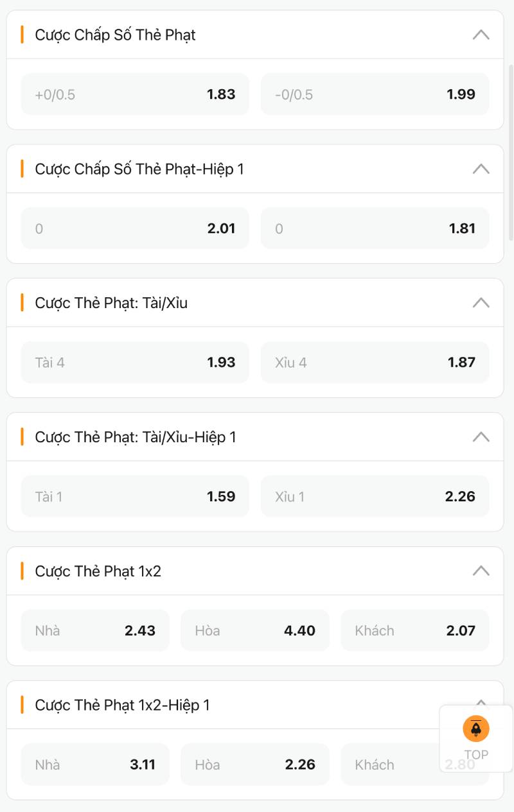Choose Xỉu 1 at odds 2.26
This screenshot has height=812, width=514.
375,497
